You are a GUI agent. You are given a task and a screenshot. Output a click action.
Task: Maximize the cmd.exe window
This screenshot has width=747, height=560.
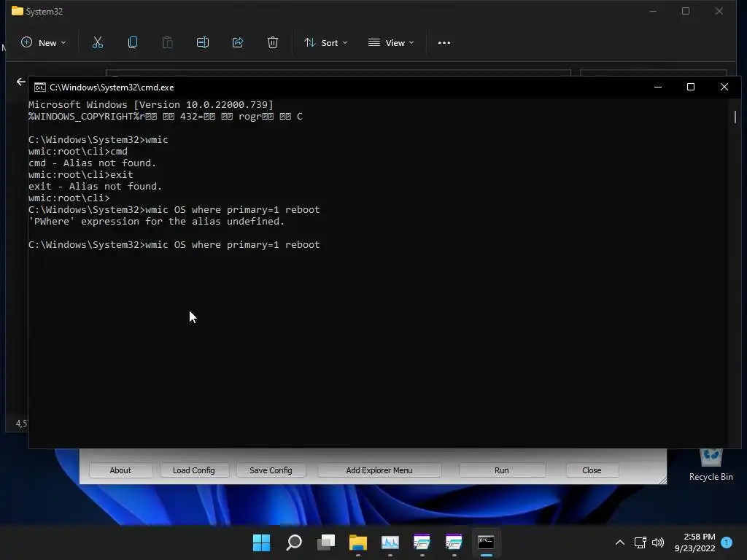click(x=691, y=87)
